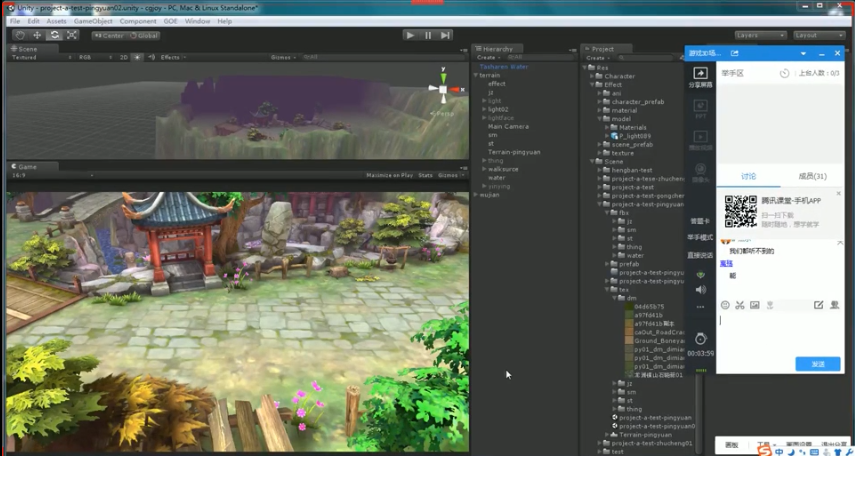Expand wujian in Hierarchy

point(476,195)
